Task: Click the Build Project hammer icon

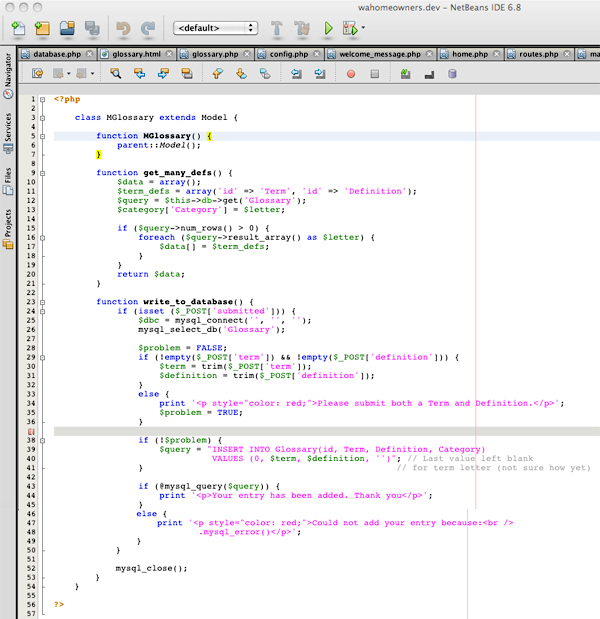Action: [277, 28]
